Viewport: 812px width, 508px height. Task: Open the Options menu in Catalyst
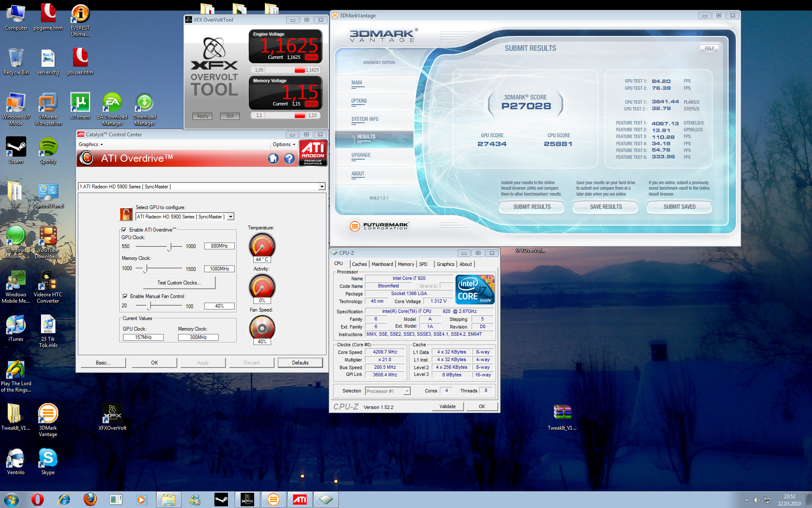tap(283, 144)
